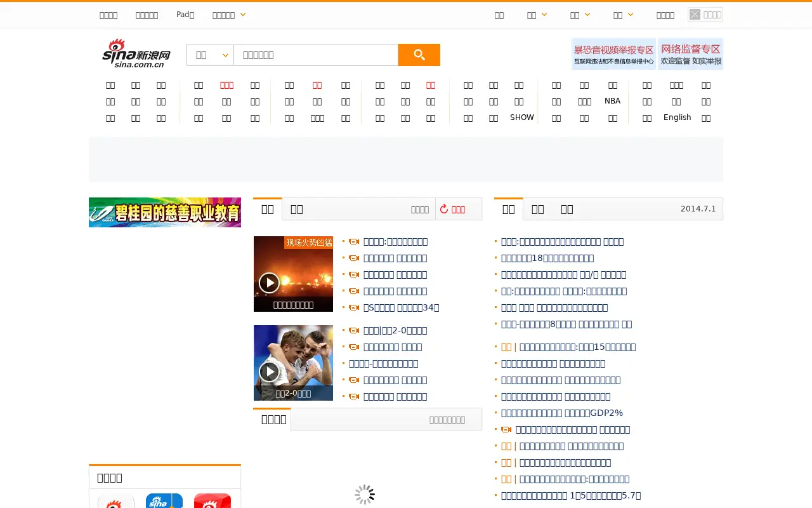
Task: Click the date text 2014.7.1
Action: 698,209
